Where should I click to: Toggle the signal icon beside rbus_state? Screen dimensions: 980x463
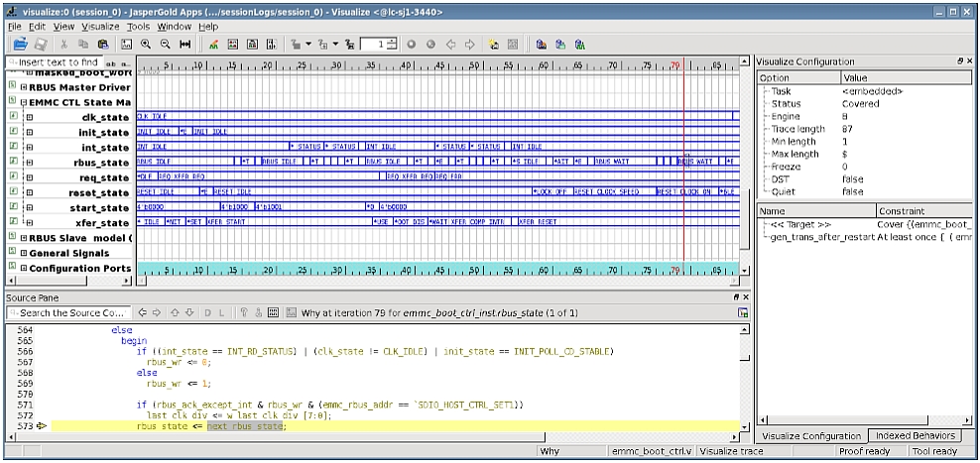[13, 162]
